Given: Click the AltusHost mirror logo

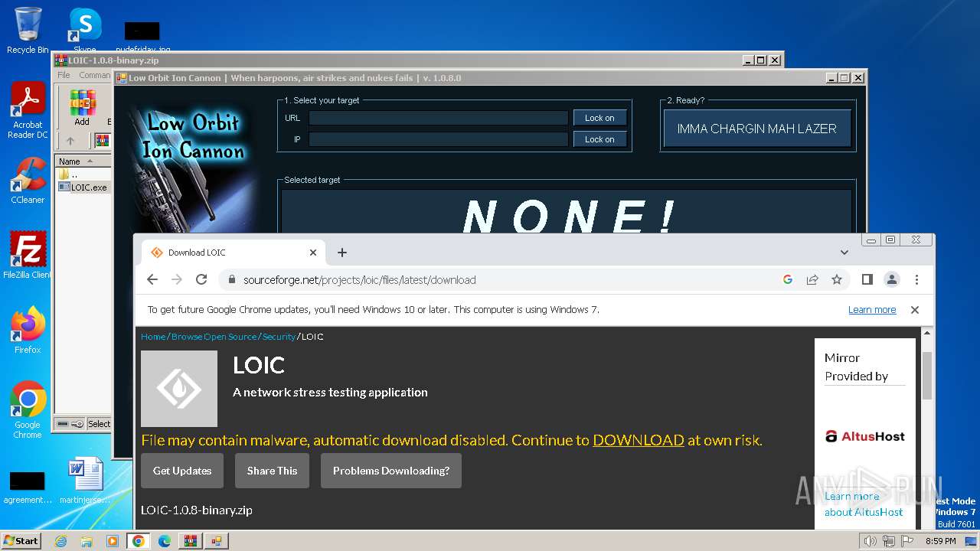Looking at the screenshot, I should click(864, 436).
